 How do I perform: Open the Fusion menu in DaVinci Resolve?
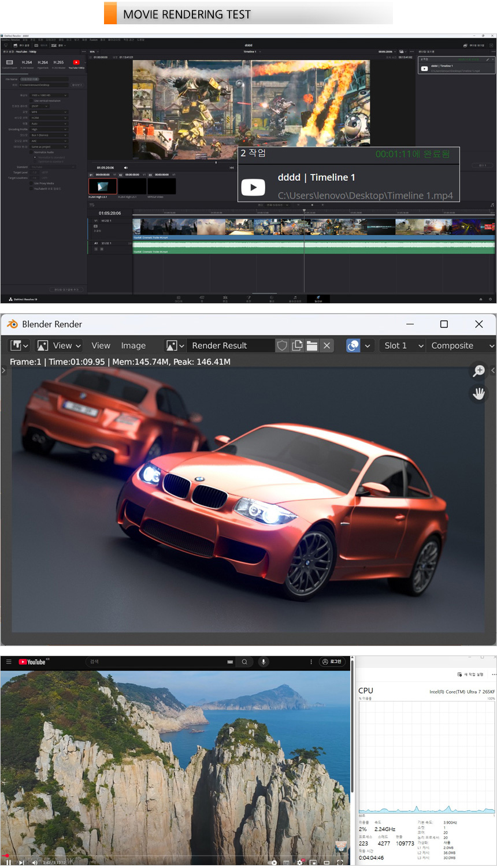pos(94,40)
